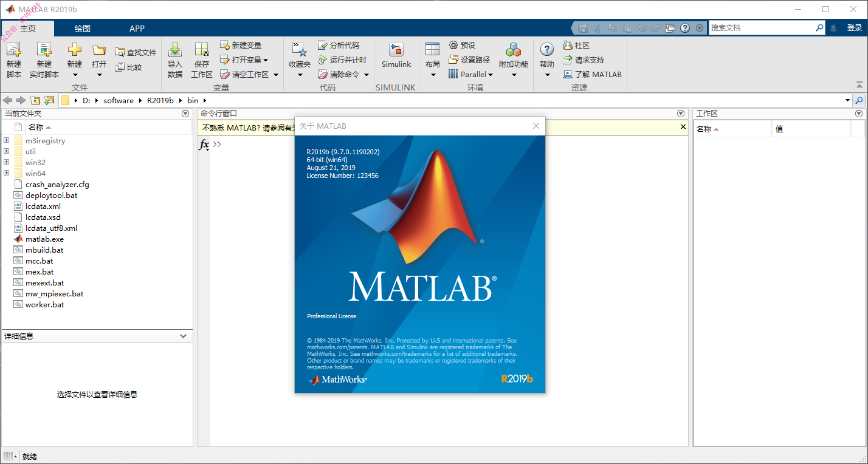Click 查找文件 (Find Files) in toolstrip
Screen dimensions: 868x464
[136, 53]
